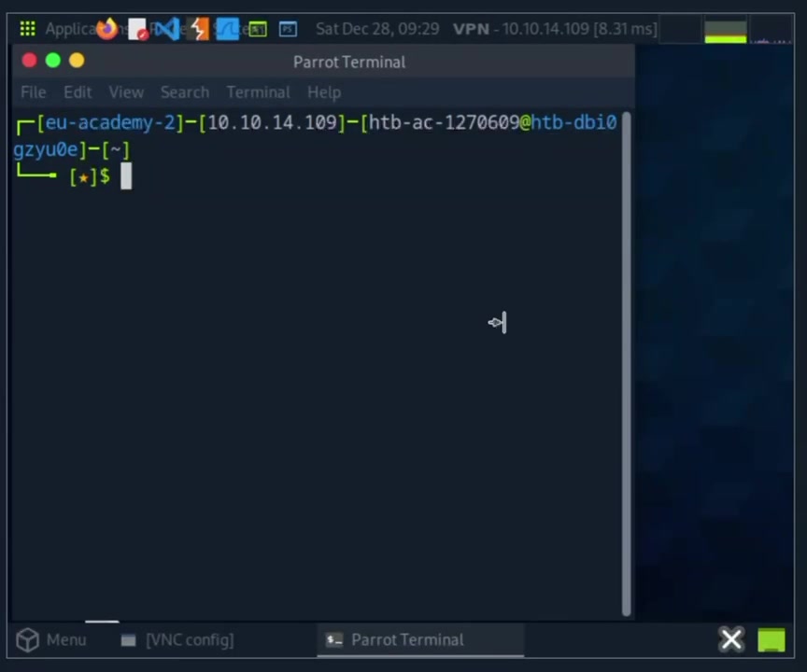
Task: Open Visual Studio Code launcher icon
Action: pyautogui.click(x=168, y=29)
